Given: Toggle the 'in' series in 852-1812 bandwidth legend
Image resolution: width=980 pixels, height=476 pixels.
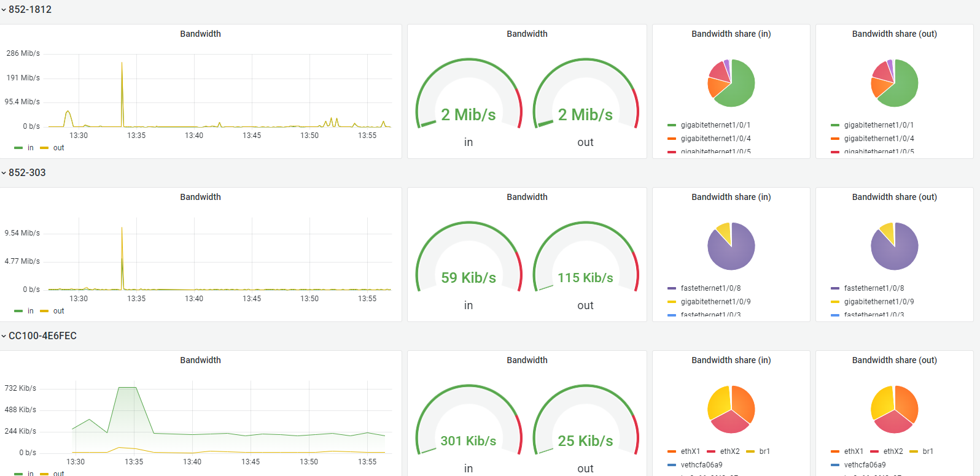Looking at the screenshot, I should (24, 148).
